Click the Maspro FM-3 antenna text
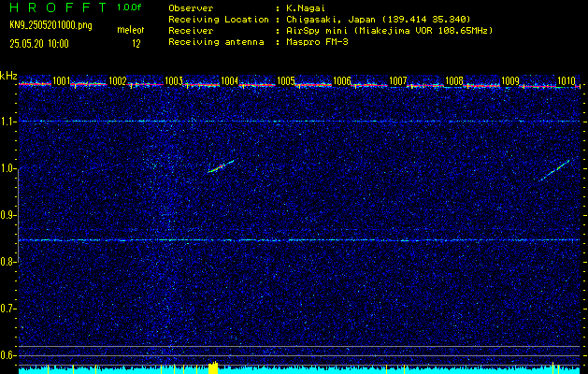 pyautogui.click(x=317, y=42)
